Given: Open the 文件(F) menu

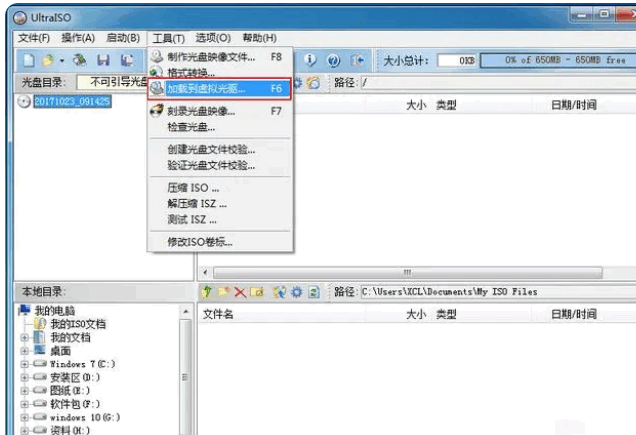Looking at the screenshot, I should tap(34, 38).
